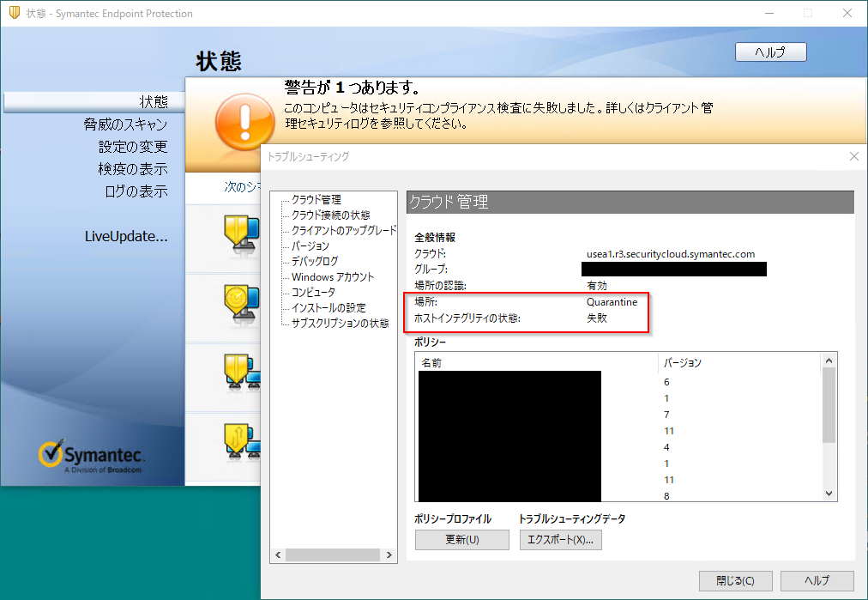Close the トラブルシューティング dialog
This screenshot has width=868, height=600.
point(853,157)
